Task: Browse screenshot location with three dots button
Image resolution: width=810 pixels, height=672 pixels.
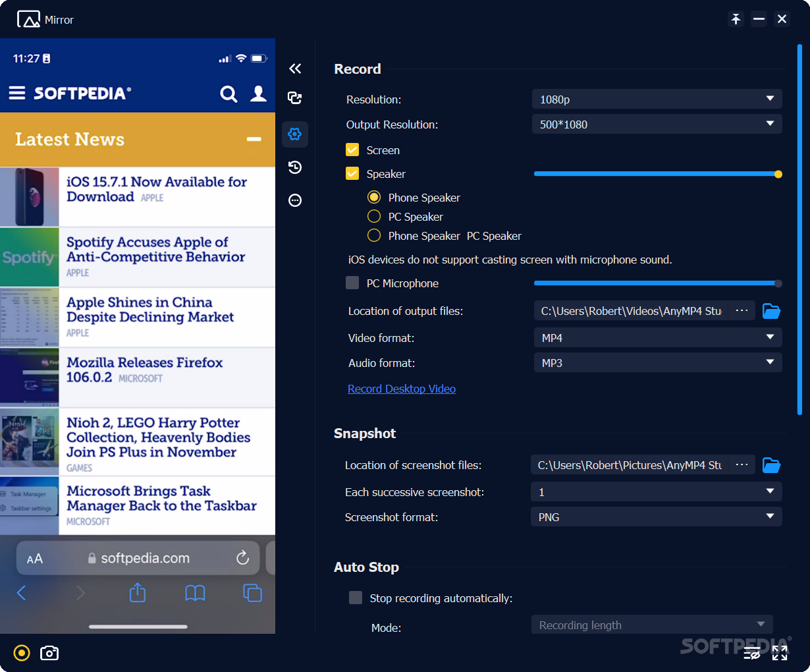Action: click(742, 464)
